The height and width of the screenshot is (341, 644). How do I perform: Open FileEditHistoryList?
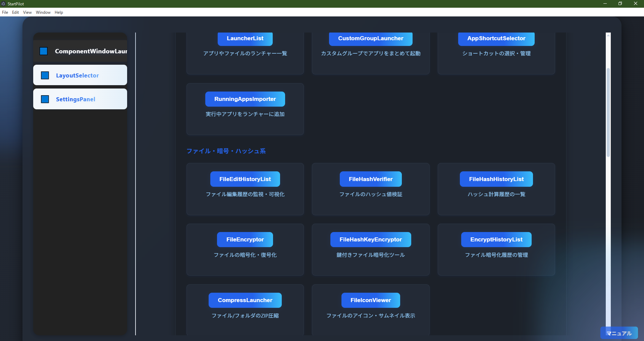[245, 179]
